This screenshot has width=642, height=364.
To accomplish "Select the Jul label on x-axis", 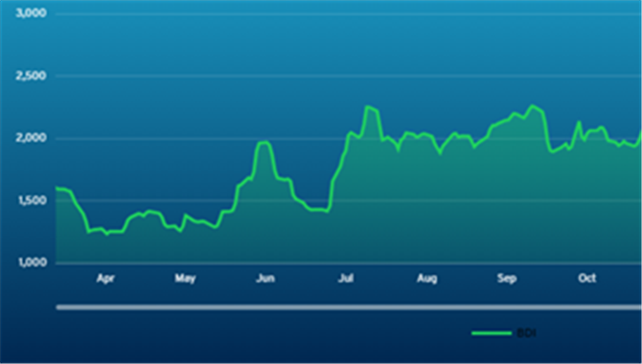I will 346,279.
